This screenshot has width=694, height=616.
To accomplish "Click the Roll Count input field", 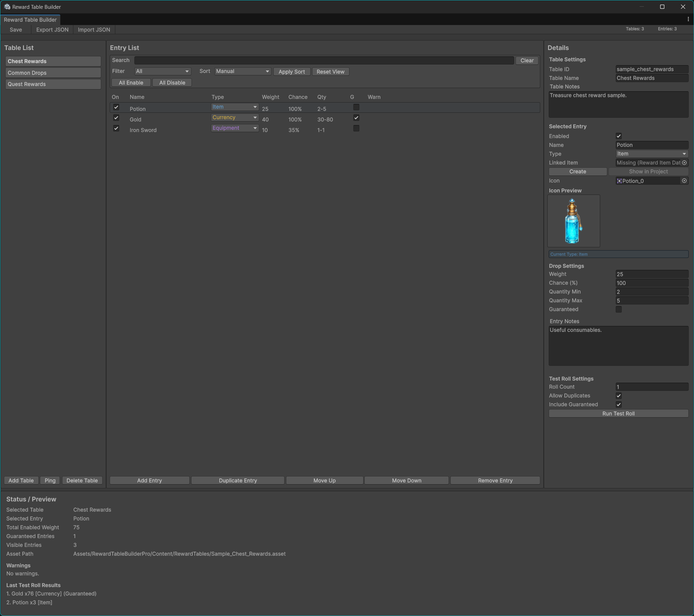I will 652,387.
